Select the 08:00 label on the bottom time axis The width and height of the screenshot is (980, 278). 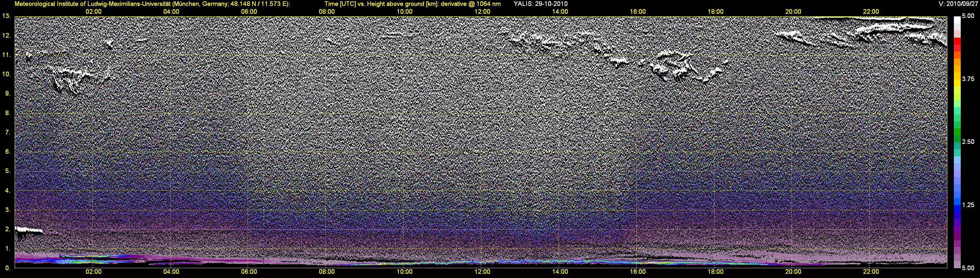(327, 272)
